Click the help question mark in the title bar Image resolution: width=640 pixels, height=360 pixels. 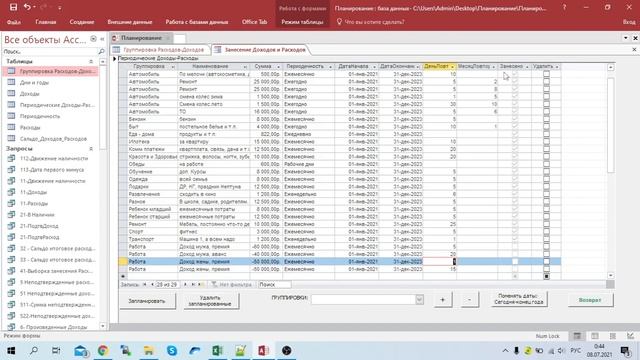coord(564,7)
